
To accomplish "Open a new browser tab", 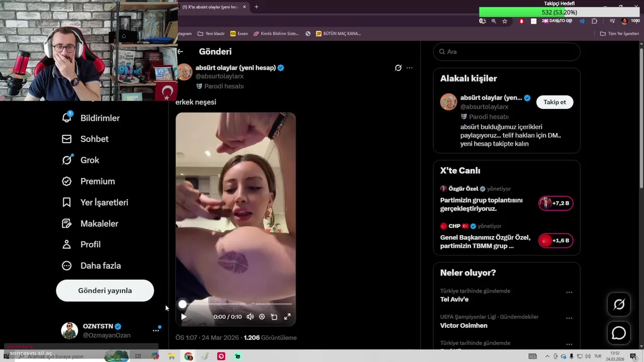I will (257, 7).
